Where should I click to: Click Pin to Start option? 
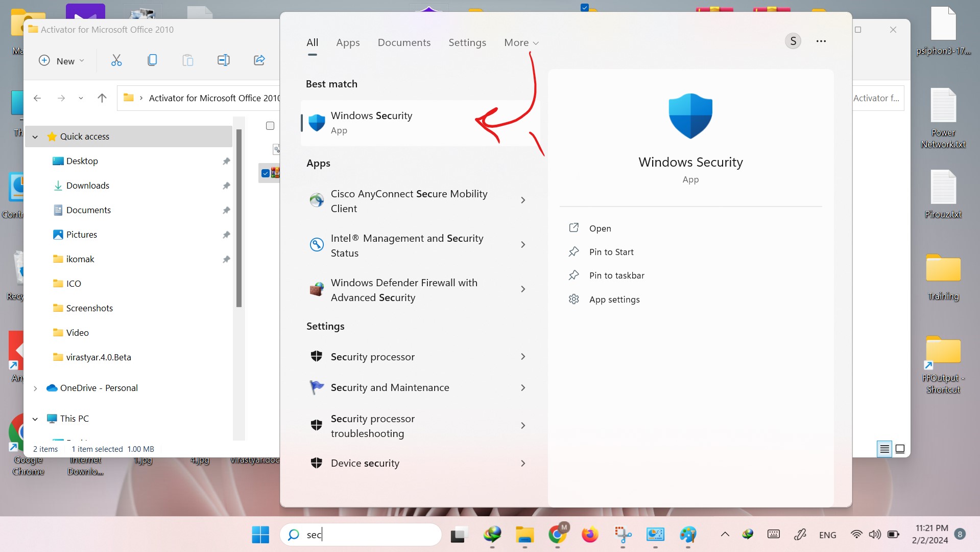pyautogui.click(x=611, y=252)
